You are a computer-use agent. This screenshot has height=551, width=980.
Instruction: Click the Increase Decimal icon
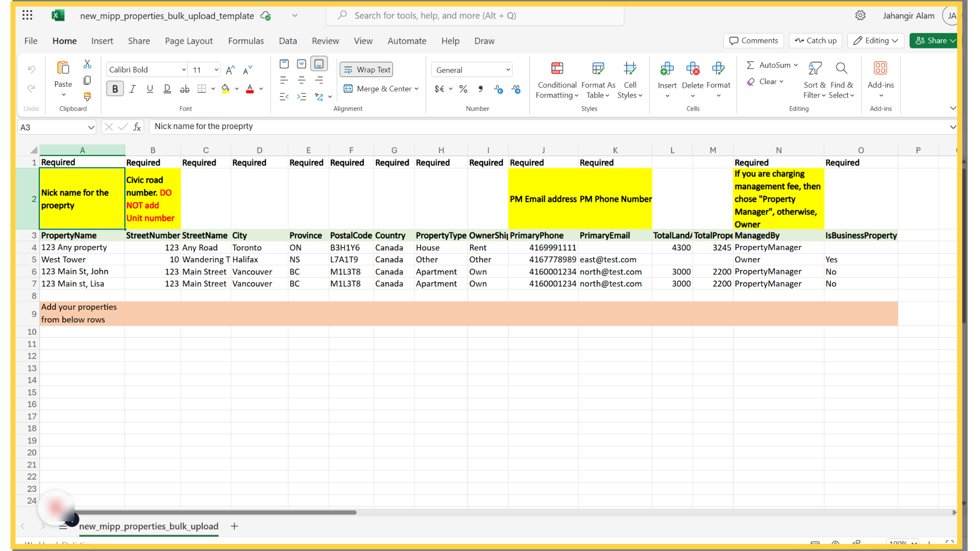point(499,89)
